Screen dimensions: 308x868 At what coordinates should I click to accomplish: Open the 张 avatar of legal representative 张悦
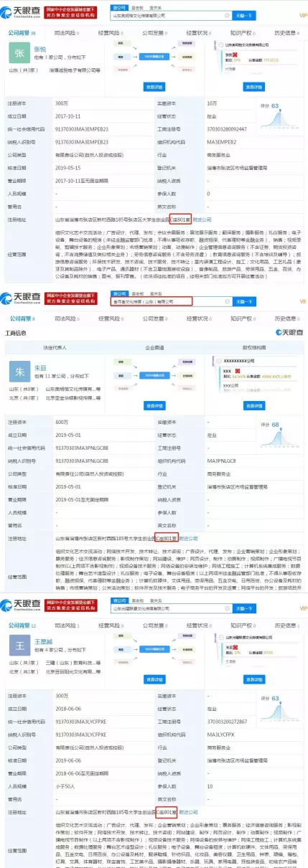pyautogui.click(x=18, y=53)
